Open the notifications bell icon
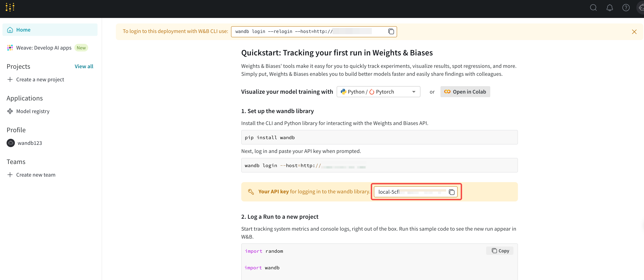This screenshot has height=280, width=644. pyautogui.click(x=610, y=8)
